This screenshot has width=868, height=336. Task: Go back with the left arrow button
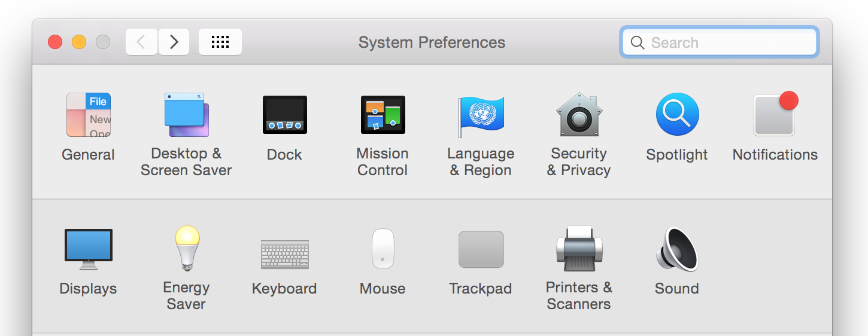141,42
